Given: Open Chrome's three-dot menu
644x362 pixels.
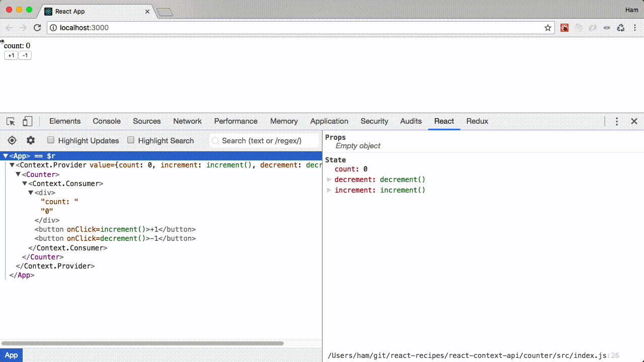Looking at the screenshot, I should (635, 28).
